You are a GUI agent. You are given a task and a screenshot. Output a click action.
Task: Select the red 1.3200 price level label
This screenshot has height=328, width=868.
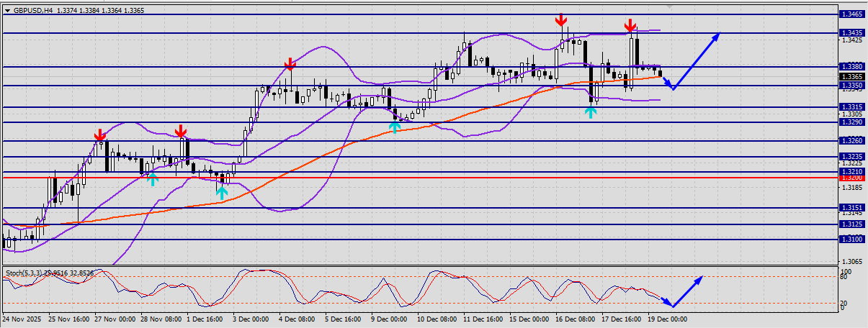(x=852, y=178)
